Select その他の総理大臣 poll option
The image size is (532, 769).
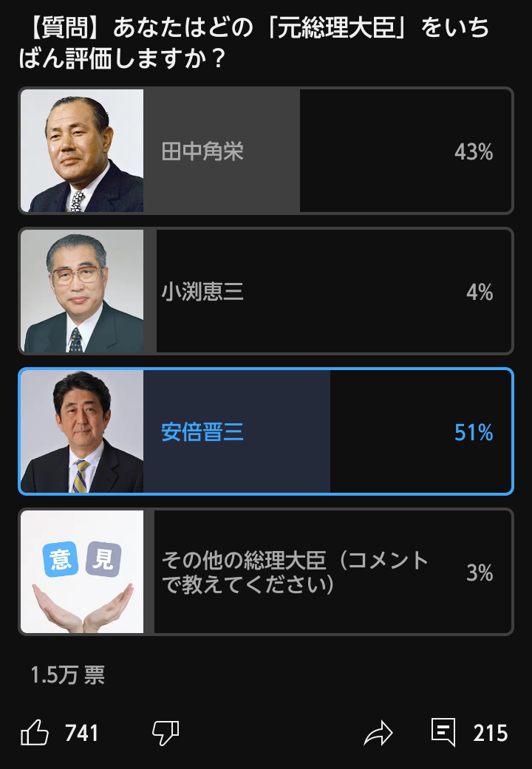coord(296,573)
